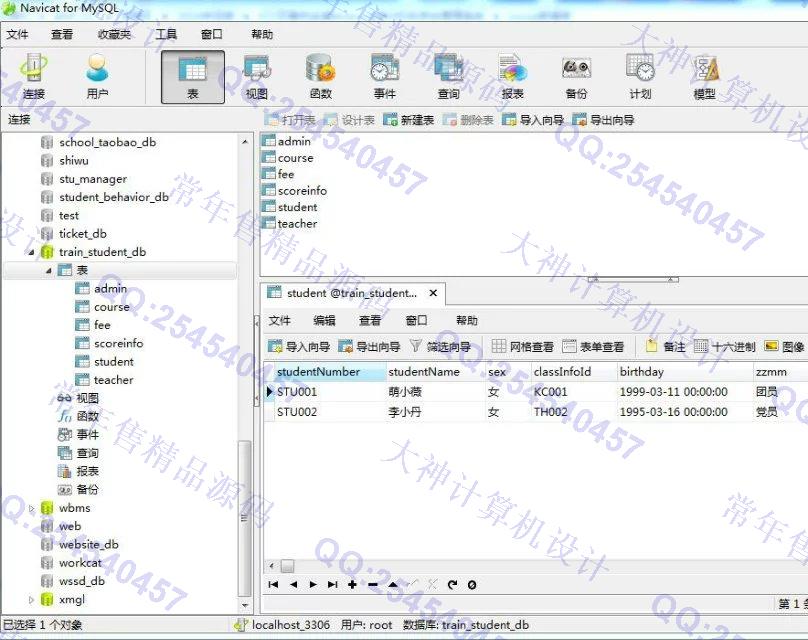Collapse the 表 tables node
Viewport: 808px width, 640px height.
pyautogui.click(x=49, y=270)
